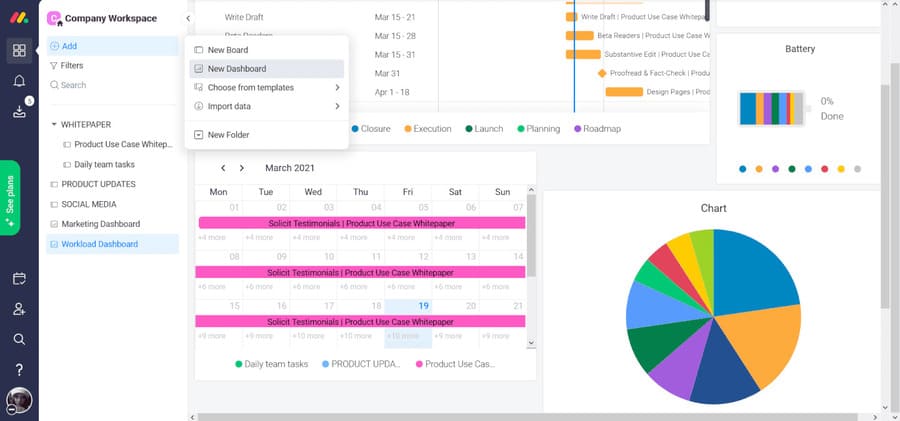The width and height of the screenshot is (900, 421).
Task: Collapse the WHITEPAPER folder
Action: point(54,125)
